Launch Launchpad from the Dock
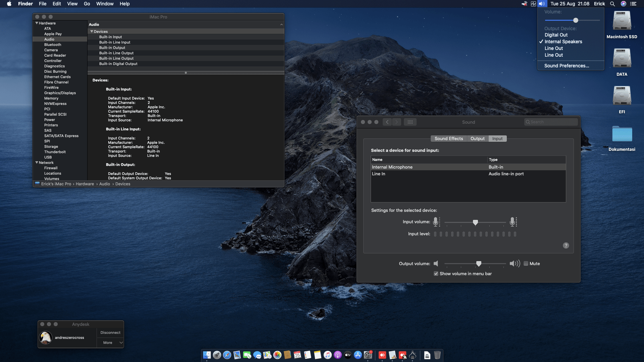Image resolution: width=644 pixels, height=362 pixels. tap(217, 355)
